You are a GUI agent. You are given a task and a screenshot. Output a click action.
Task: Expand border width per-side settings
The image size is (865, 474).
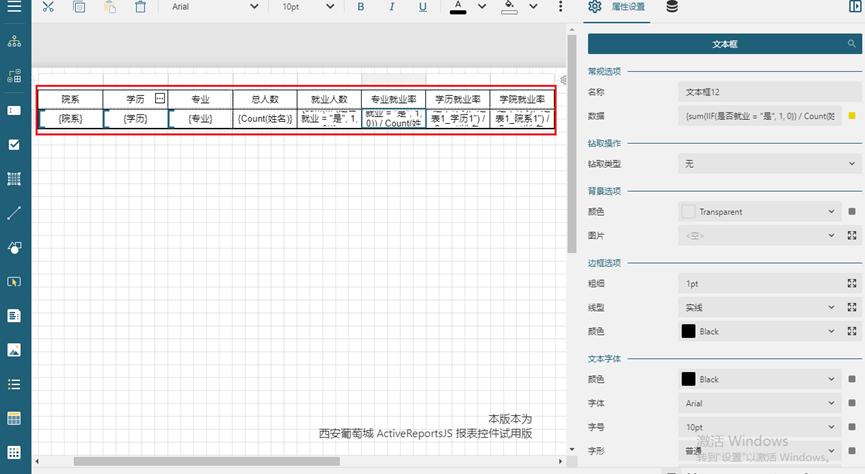[x=852, y=284]
